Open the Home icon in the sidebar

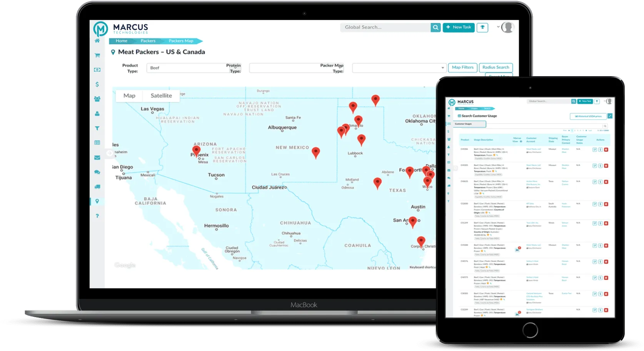97,41
